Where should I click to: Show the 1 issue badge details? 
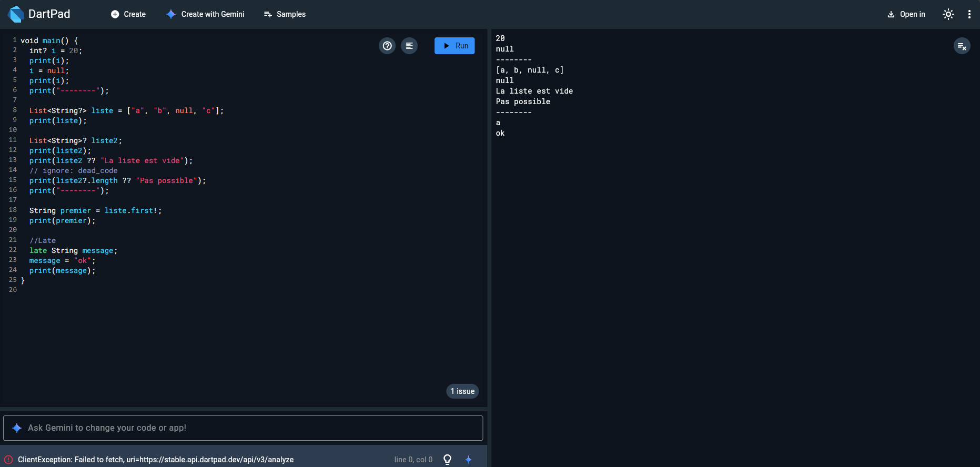(x=462, y=391)
